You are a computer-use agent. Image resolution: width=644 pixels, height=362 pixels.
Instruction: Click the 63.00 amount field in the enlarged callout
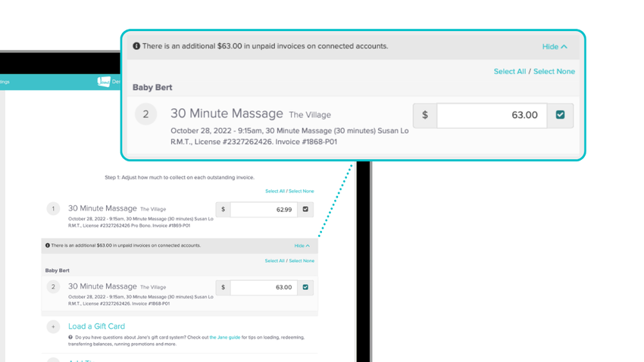[x=492, y=115]
